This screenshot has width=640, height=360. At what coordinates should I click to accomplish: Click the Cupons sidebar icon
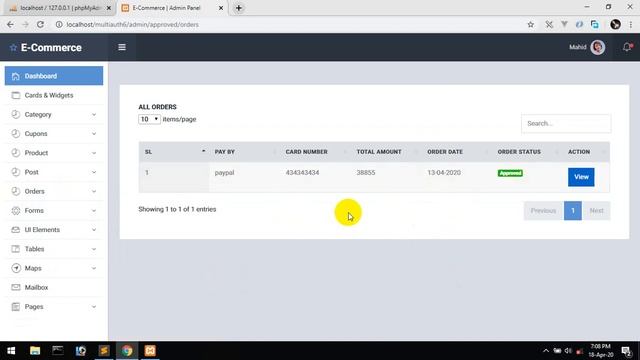click(16, 134)
